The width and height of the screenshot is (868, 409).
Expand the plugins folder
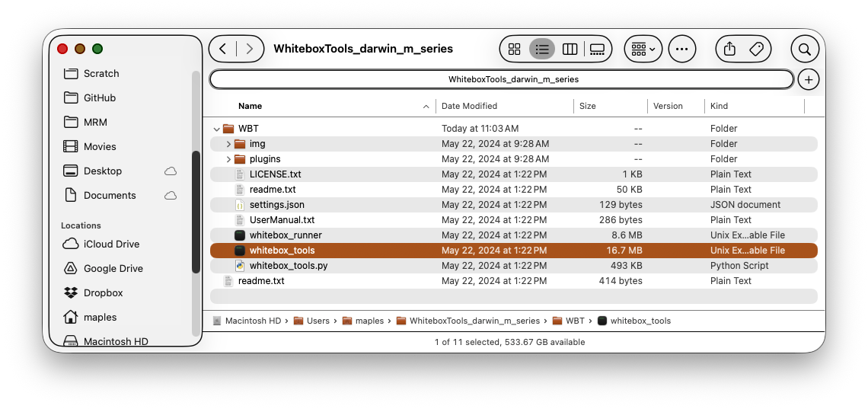click(x=228, y=159)
